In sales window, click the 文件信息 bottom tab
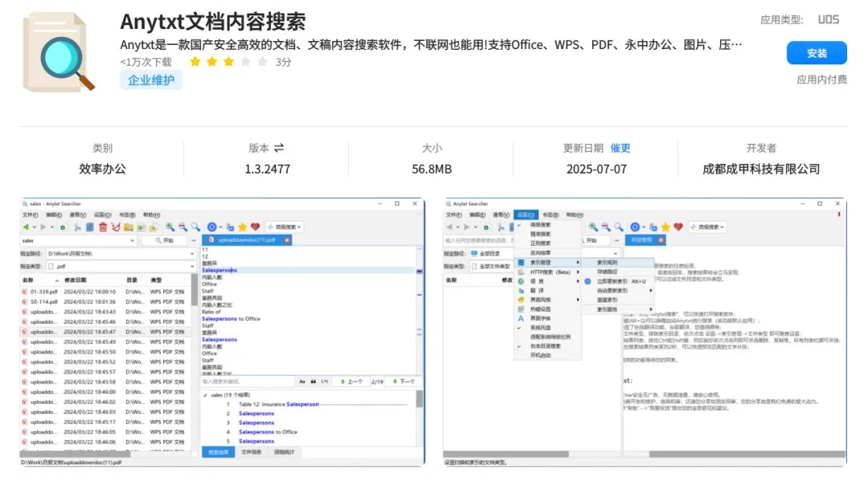The height and width of the screenshot is (478, 868). point(251,452)
